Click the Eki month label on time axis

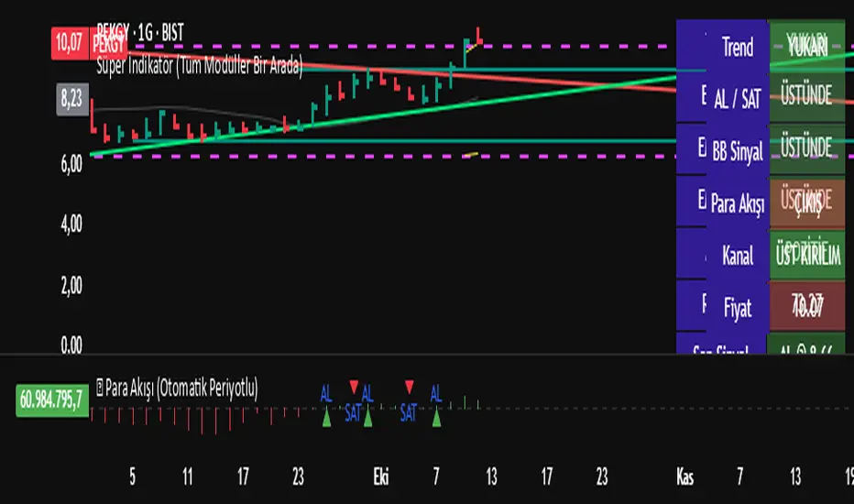tap(381, 477)
